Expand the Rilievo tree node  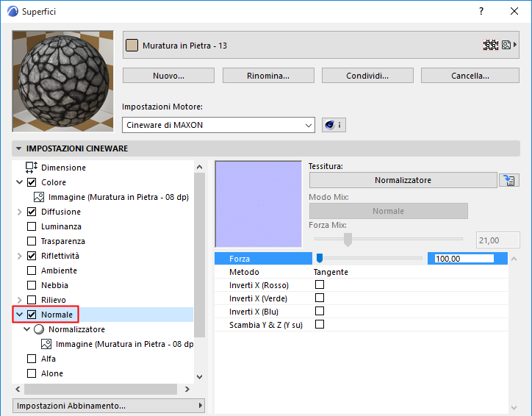pos(20,300)
